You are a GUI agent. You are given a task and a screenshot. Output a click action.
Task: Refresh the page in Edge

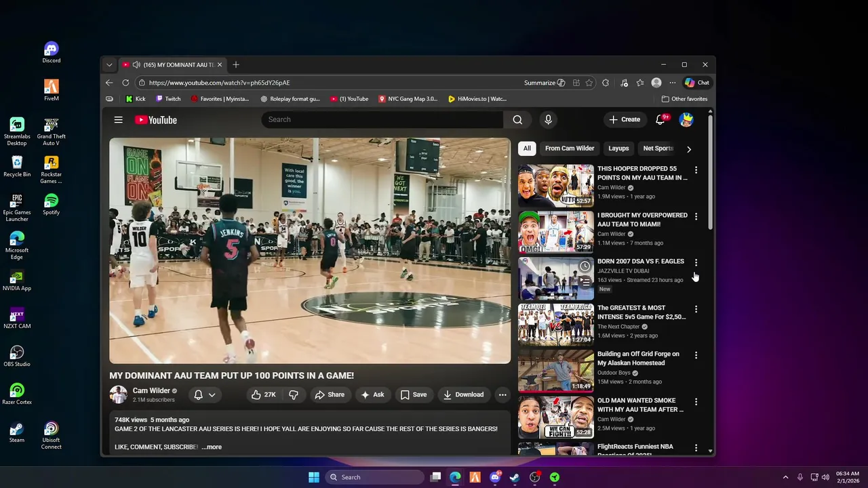(125, 83)
